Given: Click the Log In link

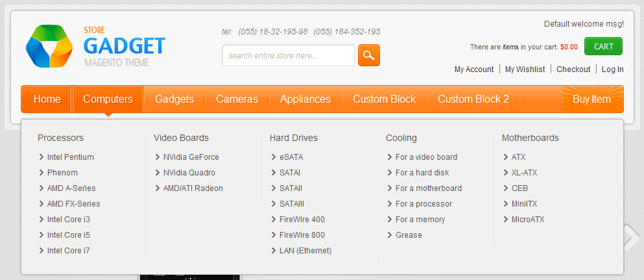Looking at the screenshot, I should 613,70.
